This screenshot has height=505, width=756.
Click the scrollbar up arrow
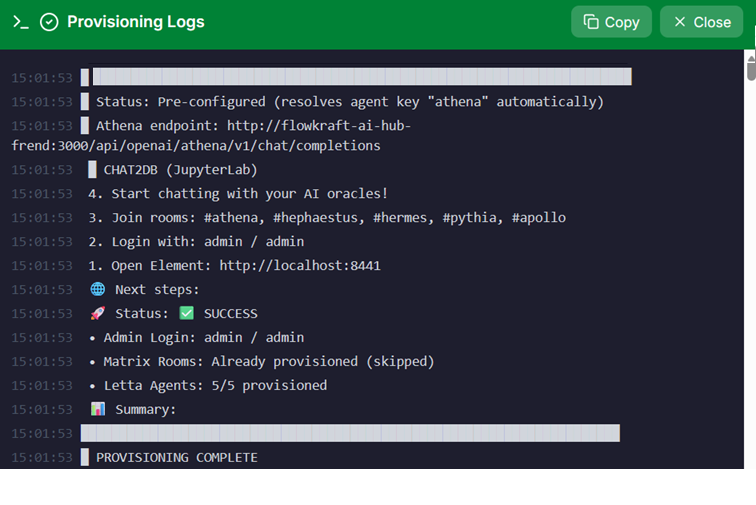point(750,57)
